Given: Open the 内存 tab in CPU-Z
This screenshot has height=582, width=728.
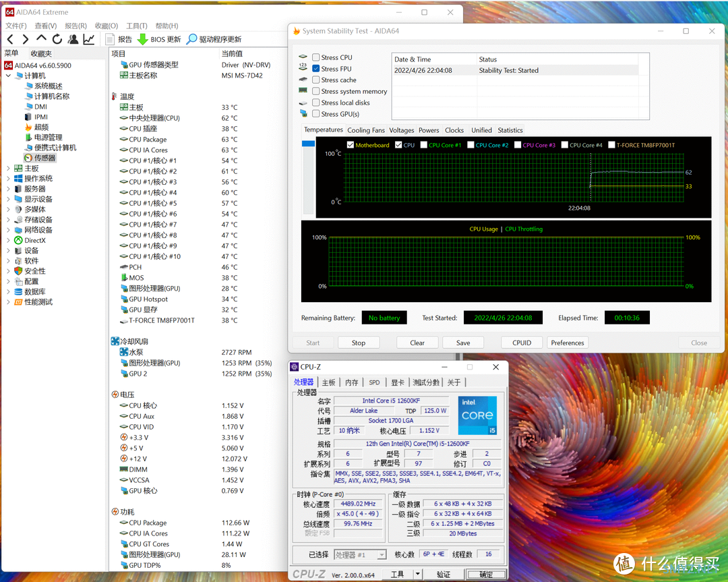Looking at the screenshot, I should [351, 382].
